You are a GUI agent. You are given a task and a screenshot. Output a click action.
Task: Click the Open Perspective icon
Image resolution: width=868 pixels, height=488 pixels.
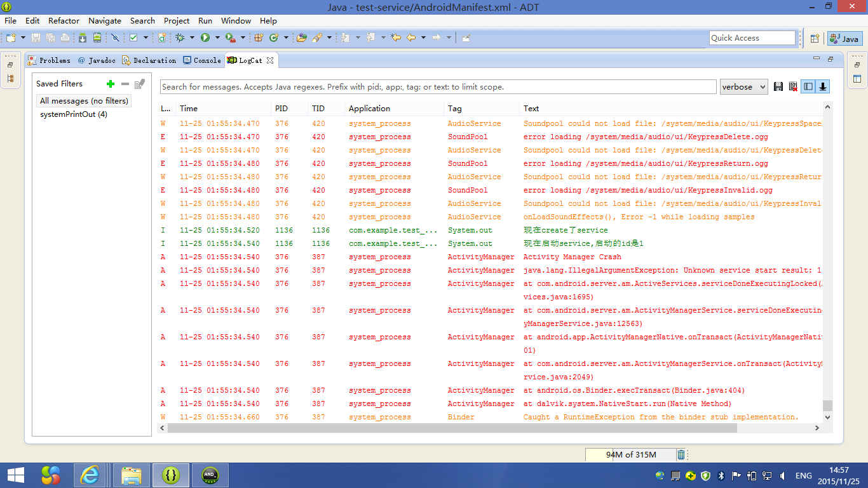(815, 38)
